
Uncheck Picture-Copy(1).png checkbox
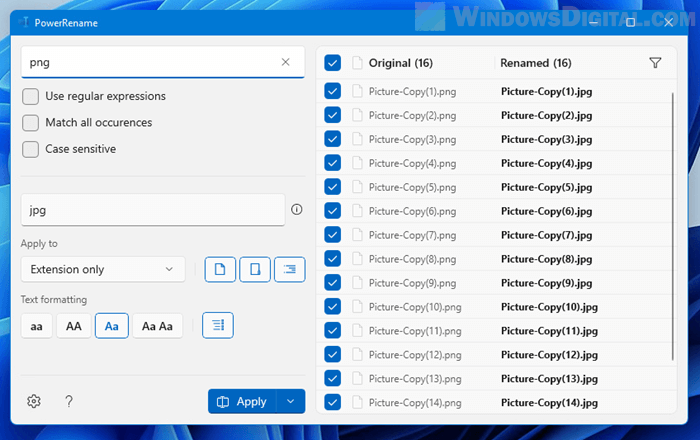point(333,91)
